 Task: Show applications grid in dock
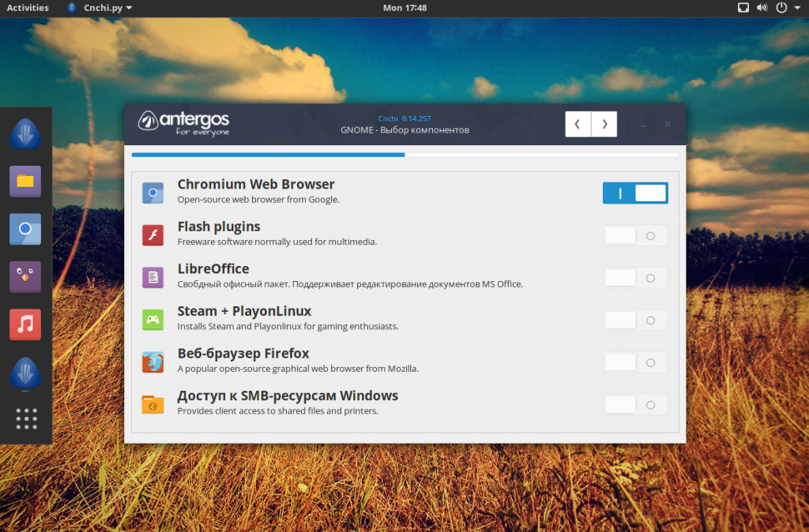26,418
